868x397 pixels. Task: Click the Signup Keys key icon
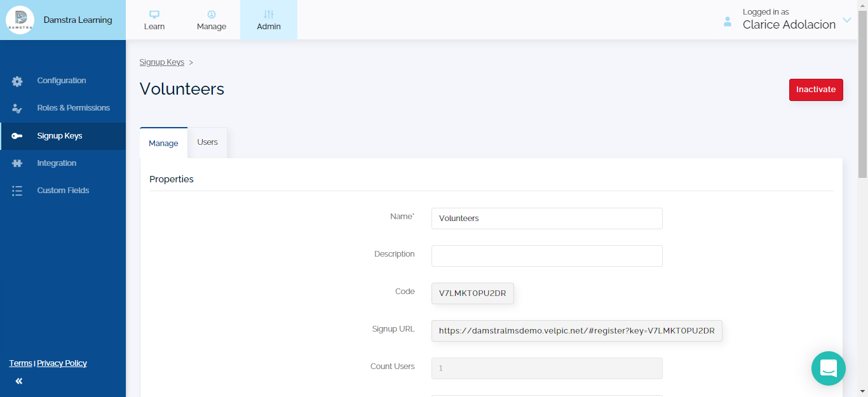pos(17,136)
